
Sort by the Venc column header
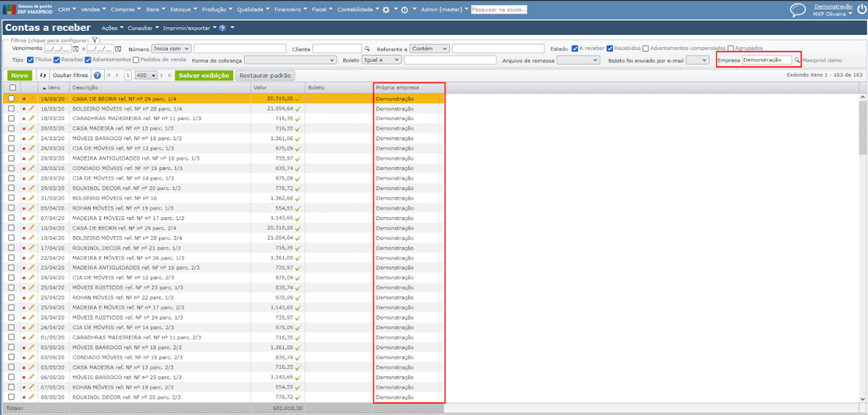[x=54, y=87]
